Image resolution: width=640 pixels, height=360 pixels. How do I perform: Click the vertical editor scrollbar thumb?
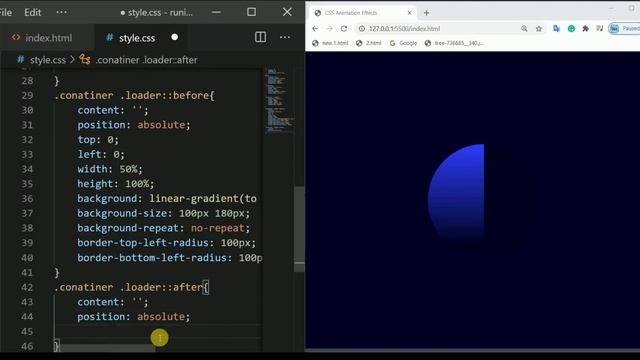pyautogui.click(x=299, y=229)
